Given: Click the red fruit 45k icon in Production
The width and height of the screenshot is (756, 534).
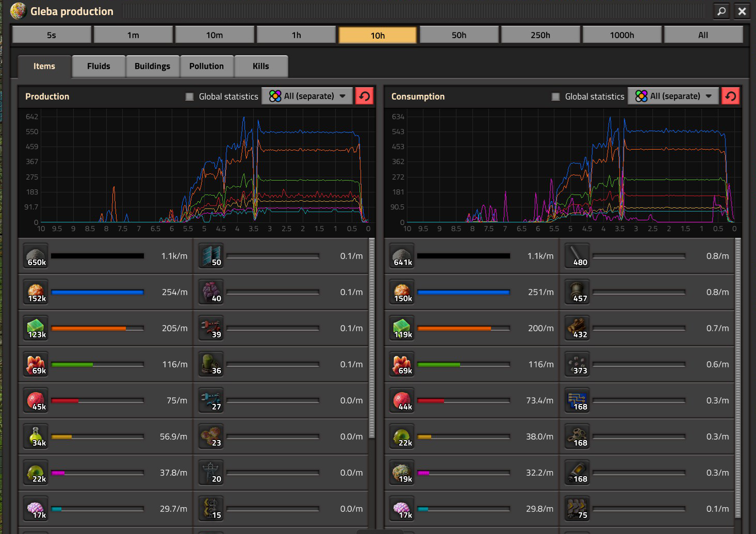Looking at the screenshot, I should [36, 400].
